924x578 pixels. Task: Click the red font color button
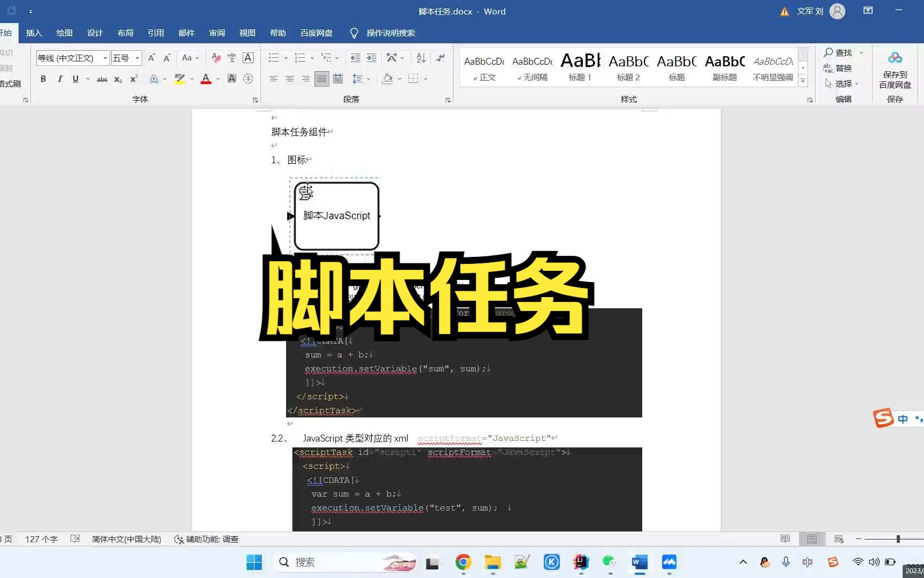point(205,79)
